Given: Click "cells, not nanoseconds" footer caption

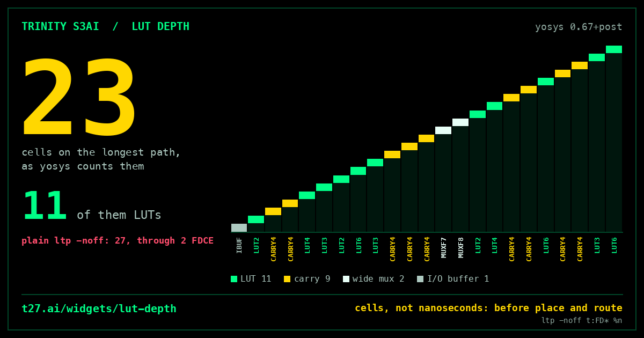Looking at the screenshot, I should (488, 308).
